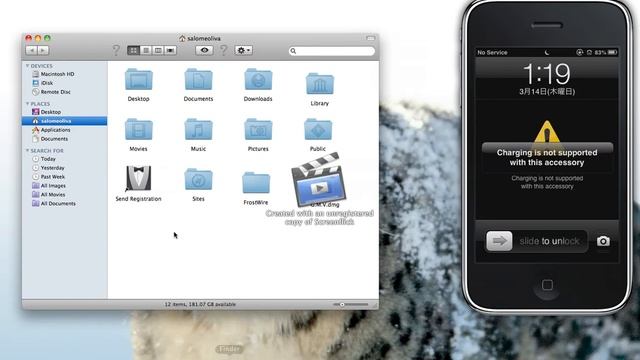This screenshot has height=360, width=640.
Task: Tap the iPhone camera button
Action: pos(603,241)
